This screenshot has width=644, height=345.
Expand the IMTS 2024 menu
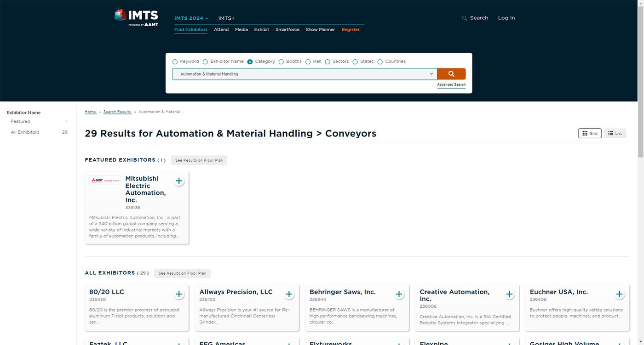coord(191,18)
